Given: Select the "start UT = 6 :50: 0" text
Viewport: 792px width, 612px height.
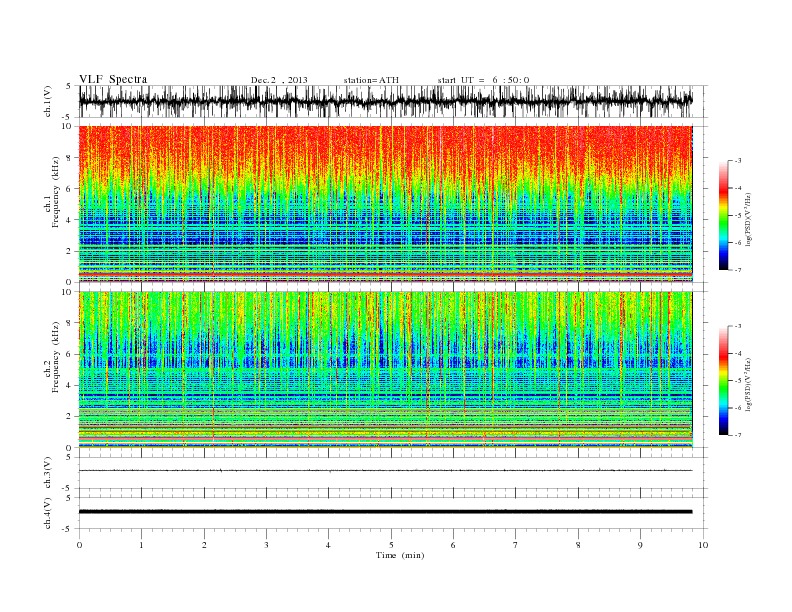Looking at the screenshot, I should coord(483,80).
